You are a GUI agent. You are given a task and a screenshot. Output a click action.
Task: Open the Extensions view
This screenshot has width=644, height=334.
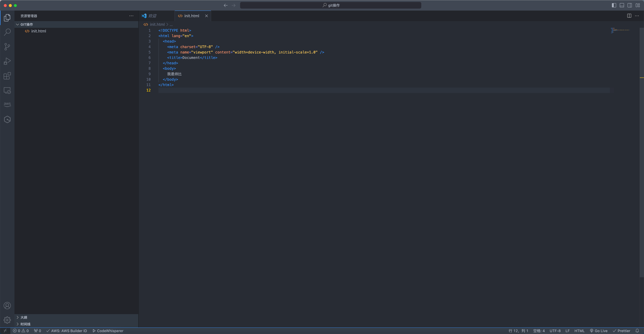[7, 76]
